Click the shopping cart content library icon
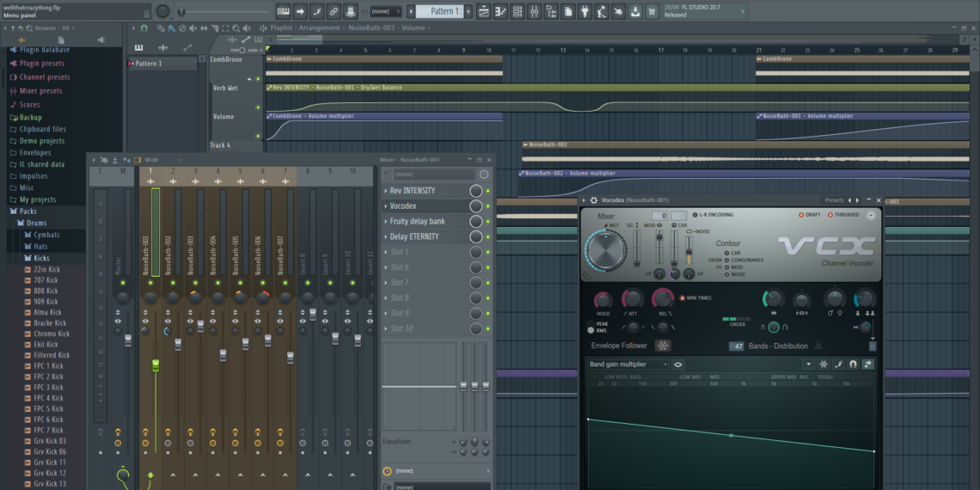Viewport: 980px width, 490px height. (x=651, y=11)
